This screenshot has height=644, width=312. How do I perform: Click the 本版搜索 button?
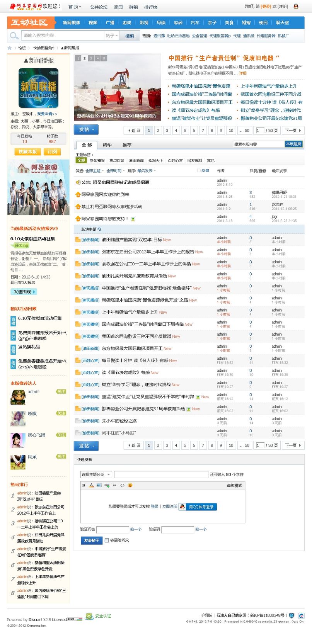coord(293,144)
